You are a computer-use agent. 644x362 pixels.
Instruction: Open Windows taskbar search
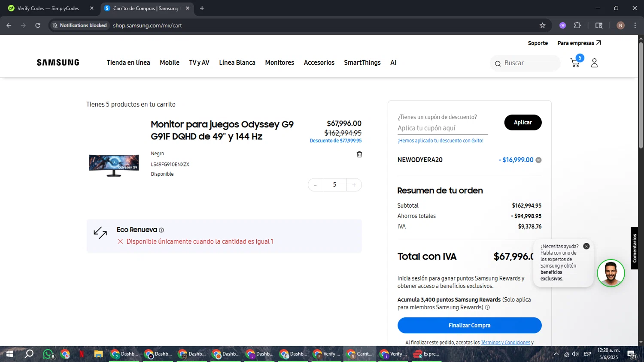[x=29, y=354]
